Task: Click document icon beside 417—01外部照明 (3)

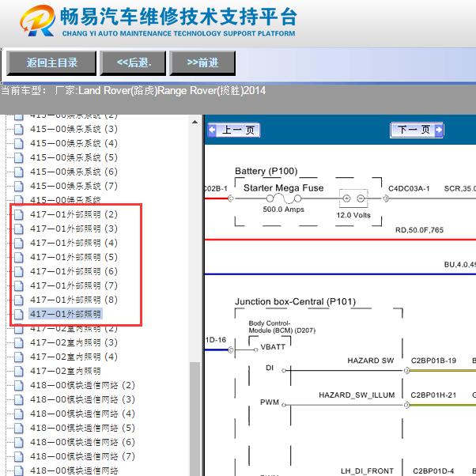Action: click(19, 229)
